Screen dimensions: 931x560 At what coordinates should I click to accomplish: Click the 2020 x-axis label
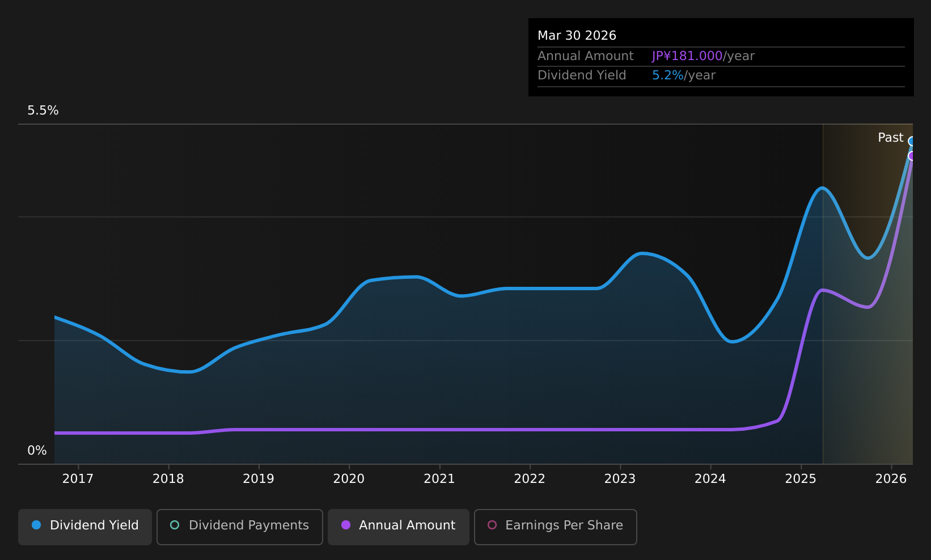(349, 479)
